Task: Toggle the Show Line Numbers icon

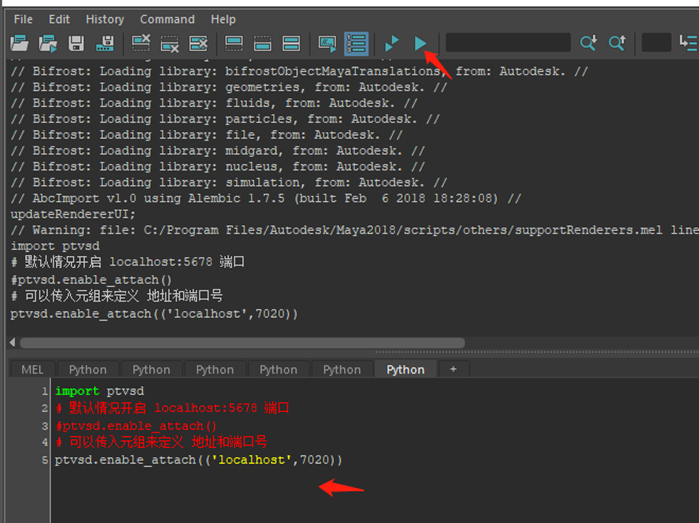Action: [356, 43]
